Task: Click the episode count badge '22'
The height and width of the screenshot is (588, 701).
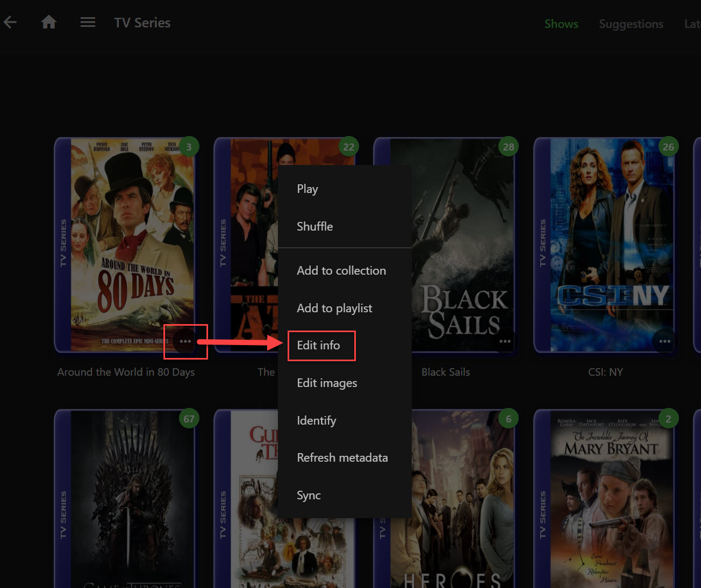Action: tap(349, 147)
